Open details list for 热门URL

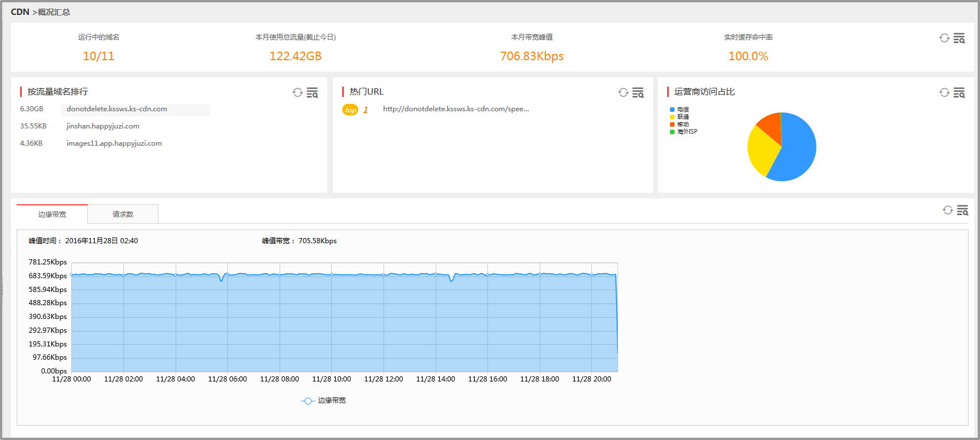click(638, 92)
